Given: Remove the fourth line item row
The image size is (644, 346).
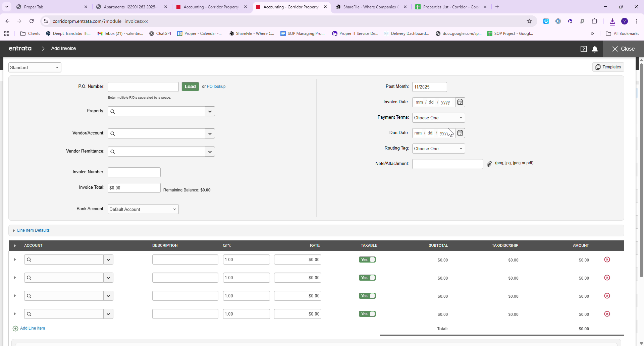Looking at the screenshot, I should [x=607, y=314].
